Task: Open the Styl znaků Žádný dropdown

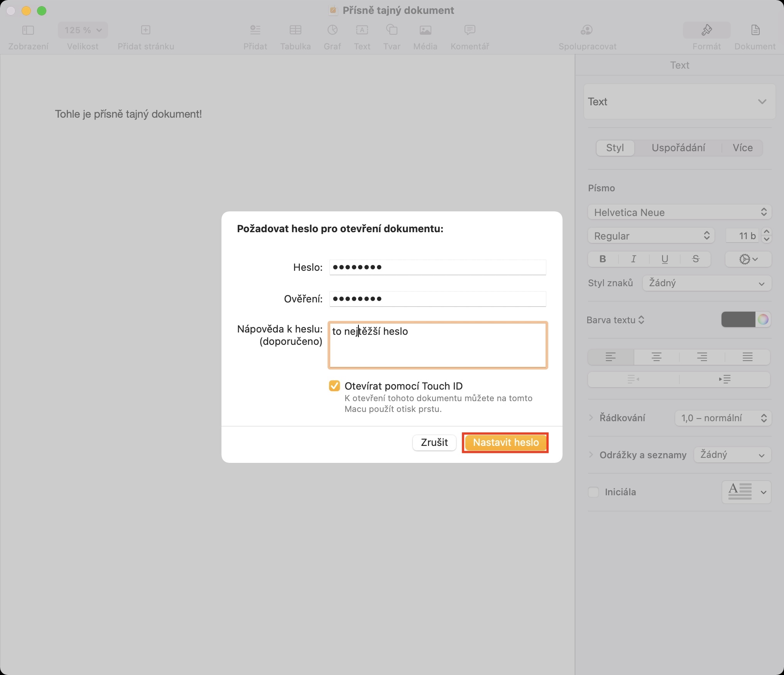Action: 706,283
